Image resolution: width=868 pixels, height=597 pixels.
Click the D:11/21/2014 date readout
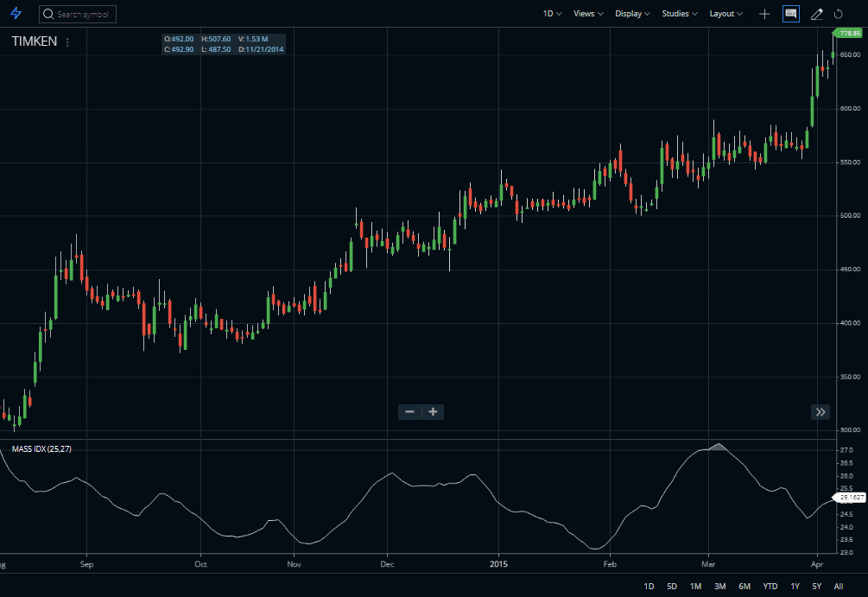262,49
